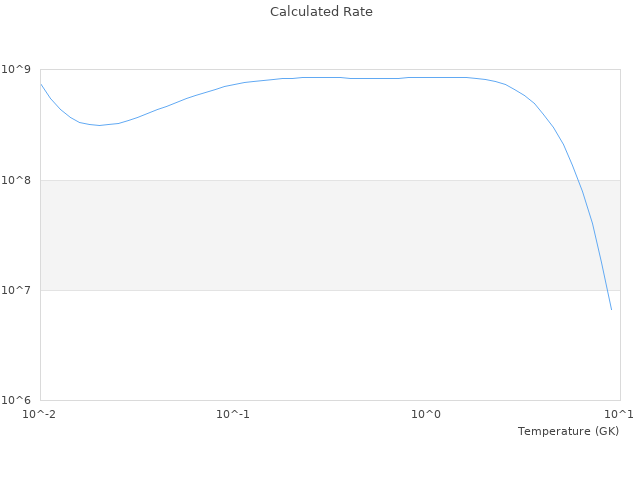Viewport: 640px width, 480px height.
Task: Click the 10^6 y-axis label
Action: click(x=19, y=400)
